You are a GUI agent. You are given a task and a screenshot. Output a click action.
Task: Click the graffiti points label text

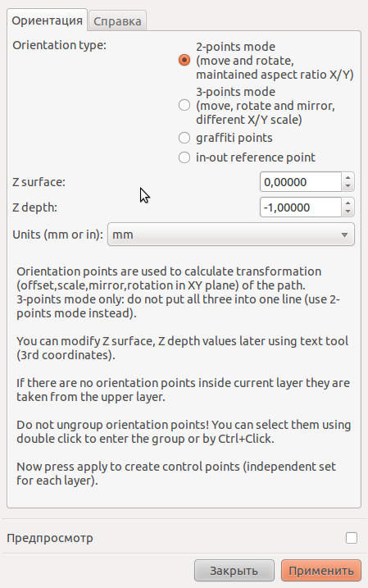(x=234, y=138)
